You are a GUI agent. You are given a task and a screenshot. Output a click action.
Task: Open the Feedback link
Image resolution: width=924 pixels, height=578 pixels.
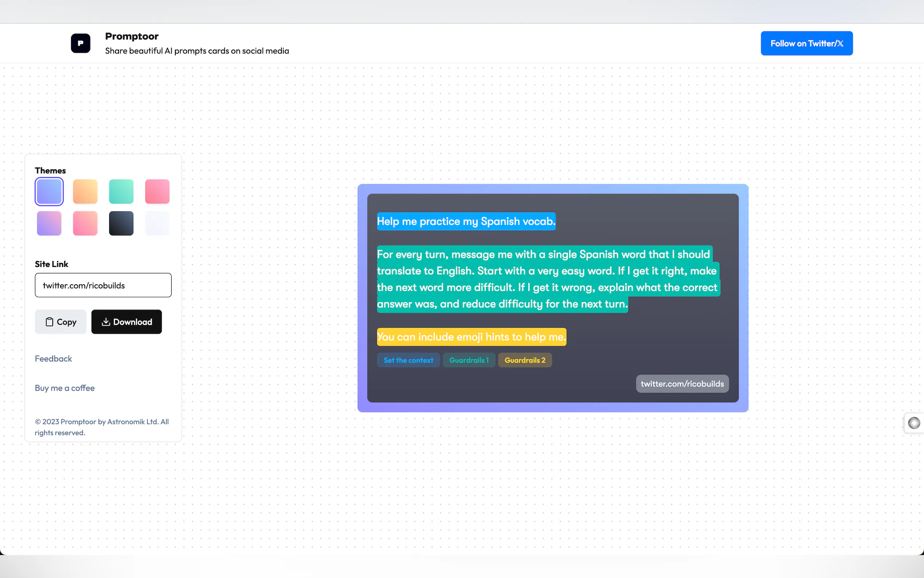tap(53, 359)
